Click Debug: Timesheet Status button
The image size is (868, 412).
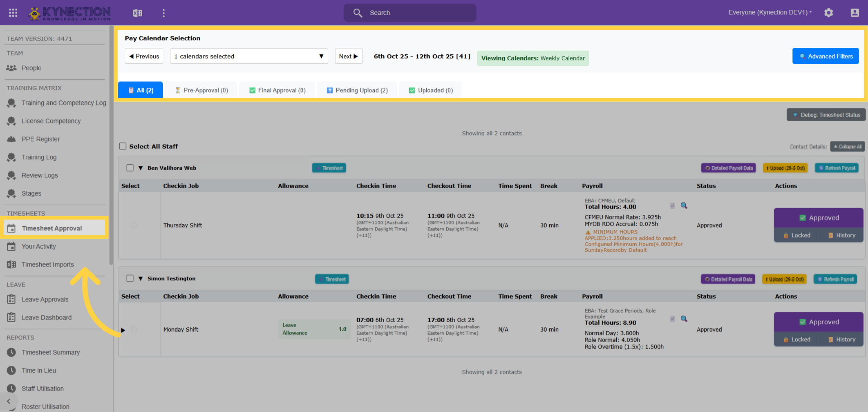(x=826, y=115)
